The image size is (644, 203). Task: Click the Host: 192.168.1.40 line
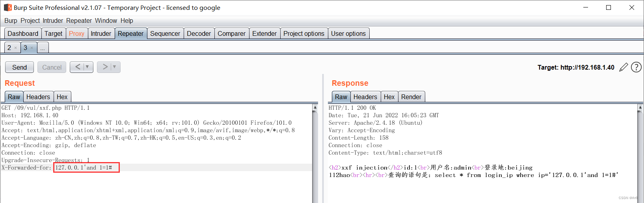tap(30, 115)
